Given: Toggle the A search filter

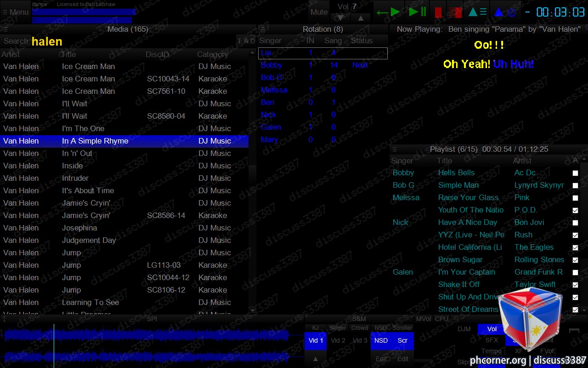Looking at the screenshot, I should pos(246,41).
